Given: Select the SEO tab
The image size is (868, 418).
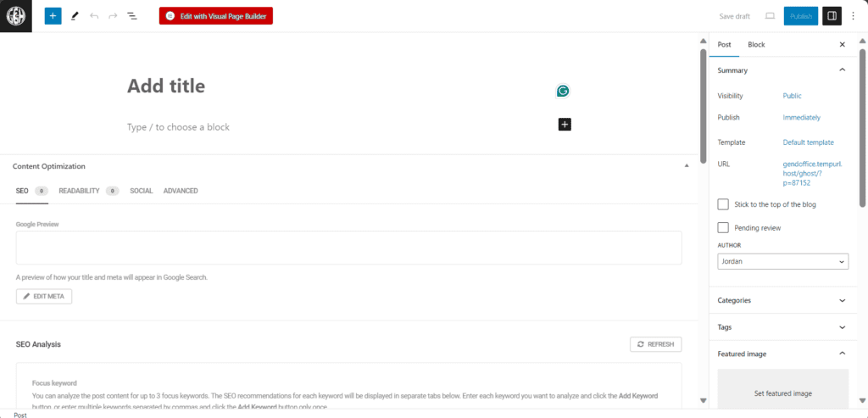Looking at the screenshot, I should click(x=32, y=191).
